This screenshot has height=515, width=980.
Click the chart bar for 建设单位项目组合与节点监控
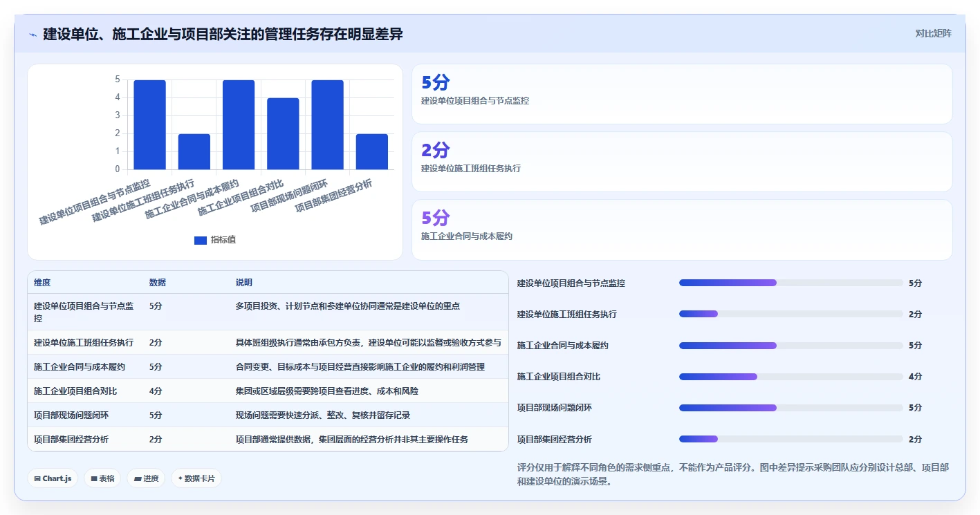(150, 124)
